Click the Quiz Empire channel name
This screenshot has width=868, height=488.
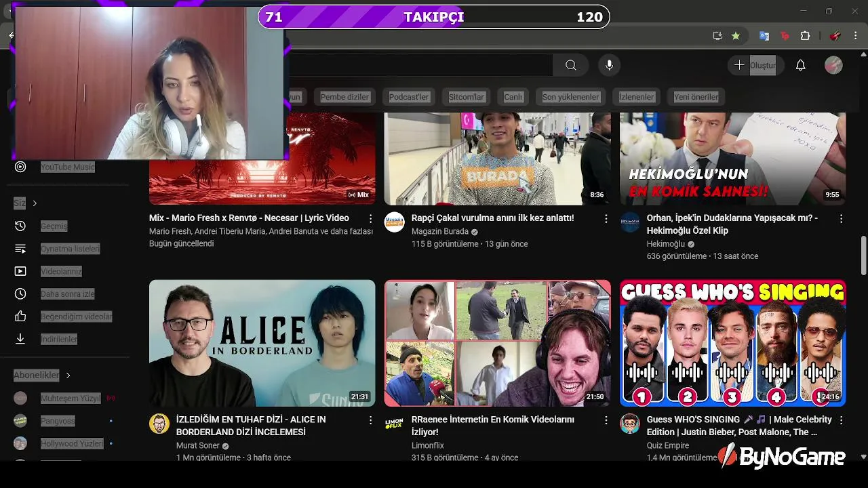pyautogui.click(x=667, y=445)
